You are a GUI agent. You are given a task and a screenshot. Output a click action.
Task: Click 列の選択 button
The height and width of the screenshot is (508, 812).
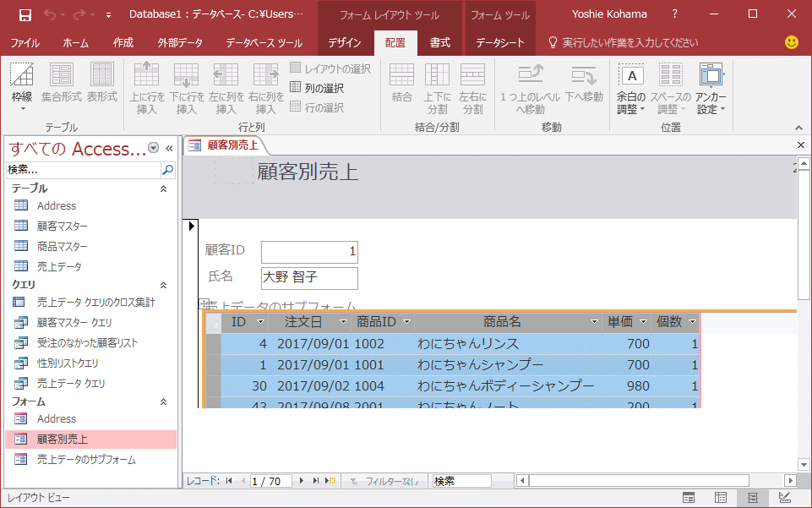(317, 88)
